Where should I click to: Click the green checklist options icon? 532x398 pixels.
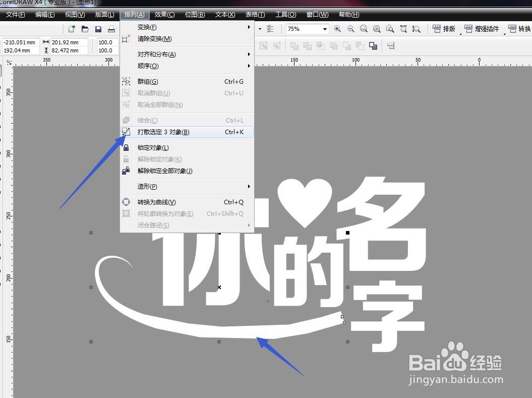point(270,29)
